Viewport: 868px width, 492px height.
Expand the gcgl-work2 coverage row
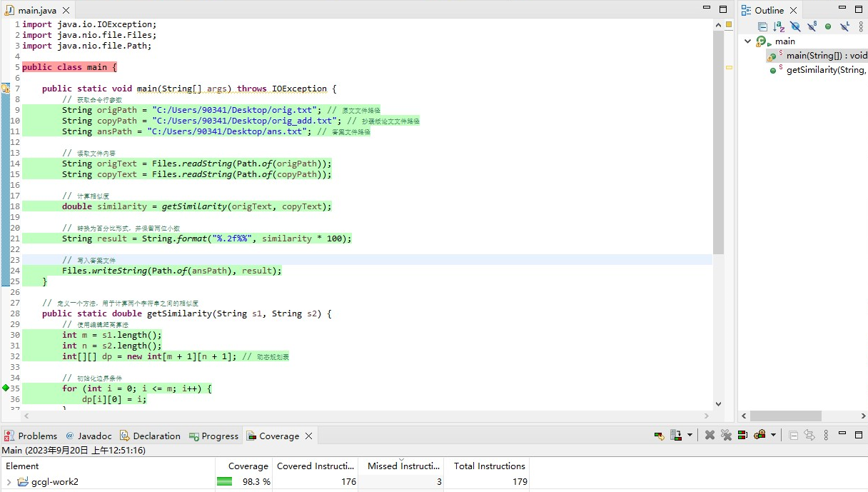pos(9,482)
